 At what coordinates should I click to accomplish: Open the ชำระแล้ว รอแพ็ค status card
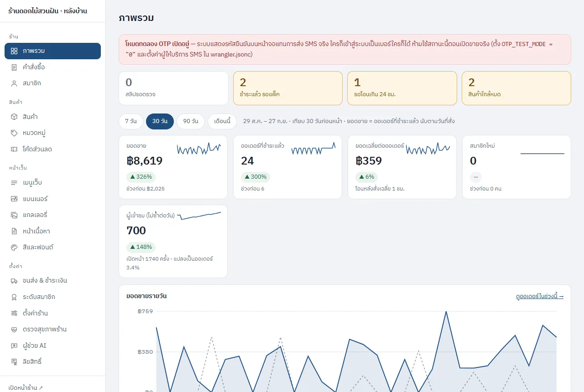(288, 88)
